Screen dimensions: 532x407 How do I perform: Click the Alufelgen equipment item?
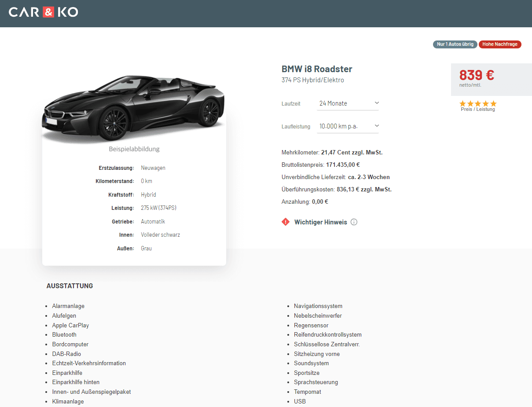(x=64, y=316)
